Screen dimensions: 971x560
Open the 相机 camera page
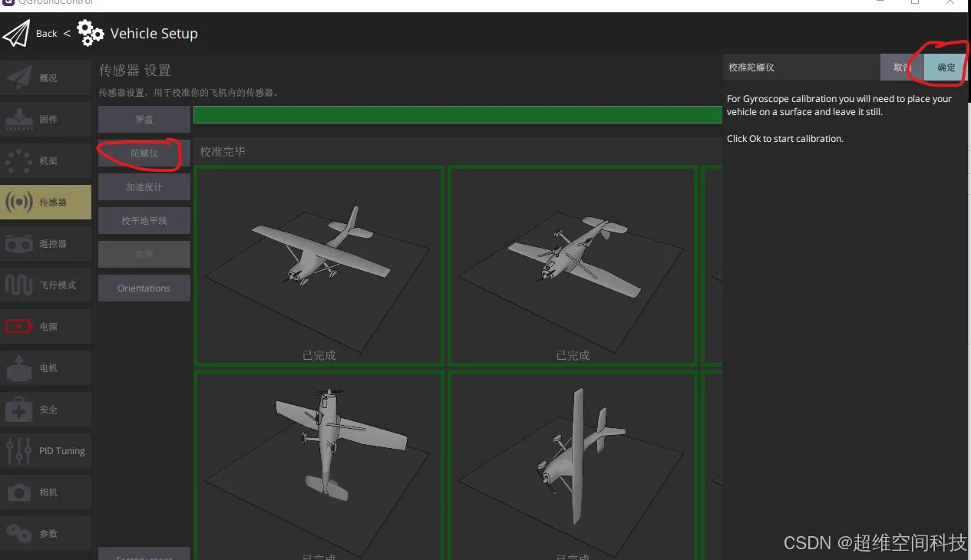coord(46,492)
